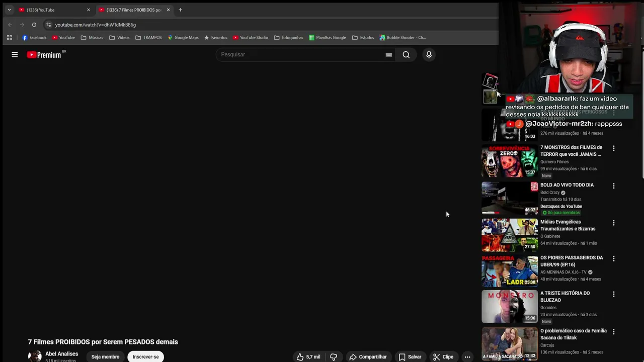Start voice search with microphone
The width and height of the screenshot is (644, 362).
click(x=429, y=55)
